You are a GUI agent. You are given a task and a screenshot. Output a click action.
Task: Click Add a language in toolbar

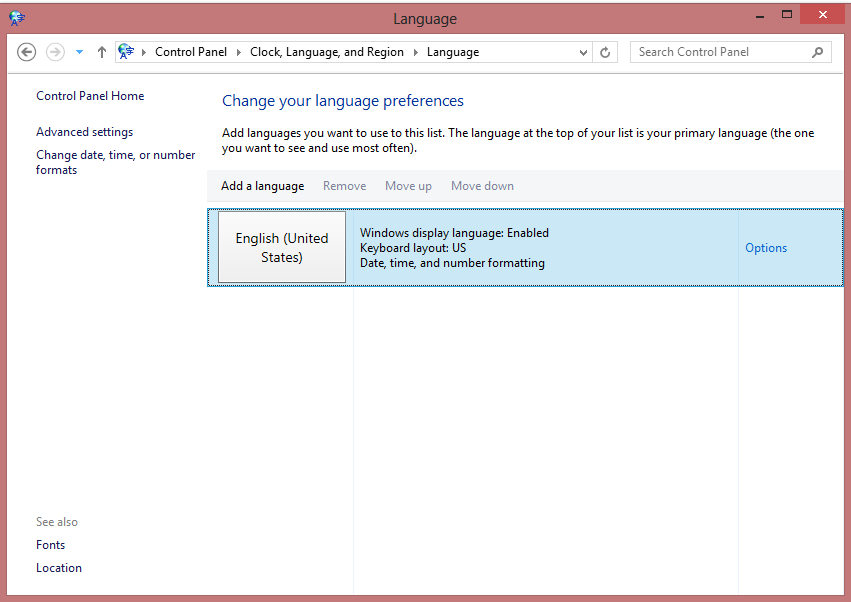tap(262, 186)
